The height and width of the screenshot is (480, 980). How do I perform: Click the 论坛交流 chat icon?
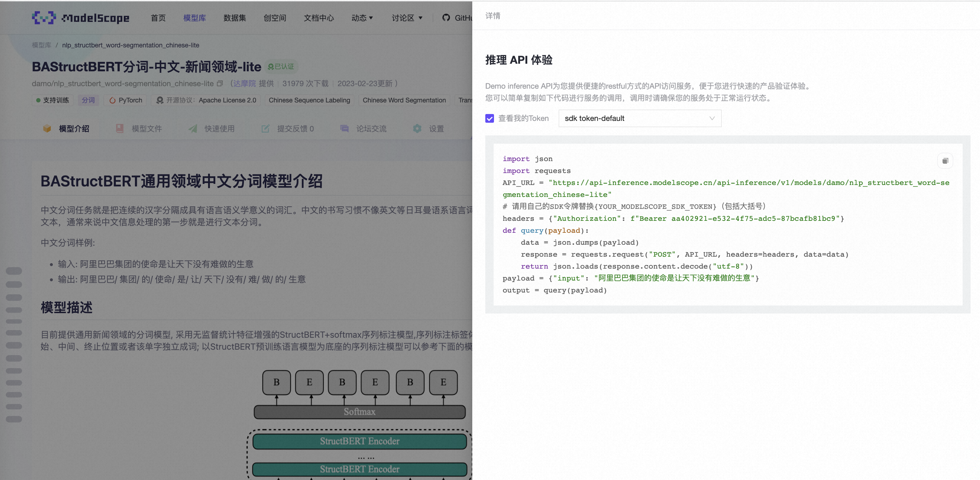(344, 129)
